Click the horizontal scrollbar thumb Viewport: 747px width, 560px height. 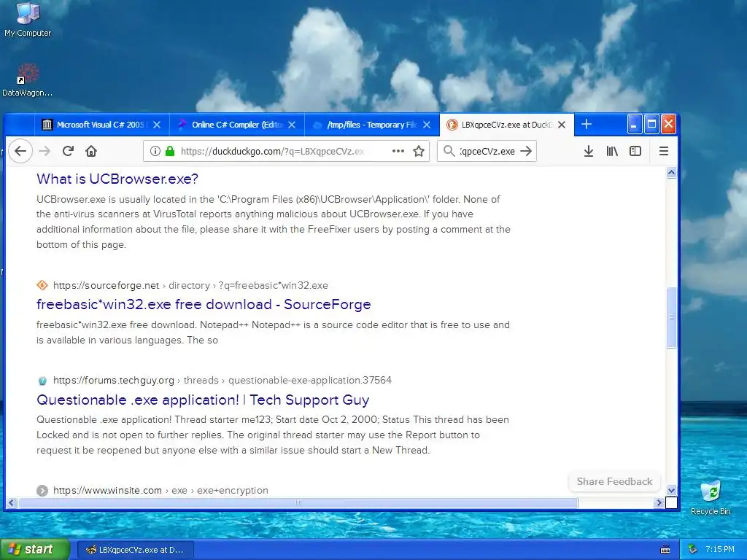[298, 502]
